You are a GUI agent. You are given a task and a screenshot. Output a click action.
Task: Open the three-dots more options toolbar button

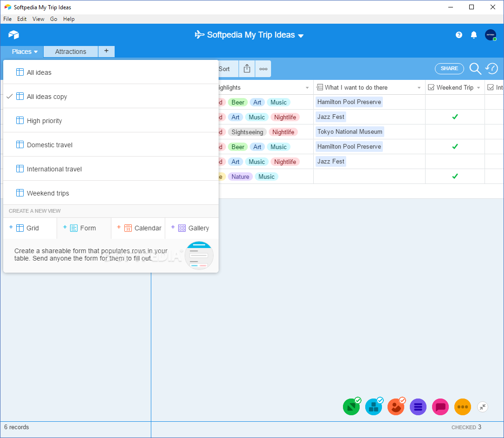pos(263,69)
